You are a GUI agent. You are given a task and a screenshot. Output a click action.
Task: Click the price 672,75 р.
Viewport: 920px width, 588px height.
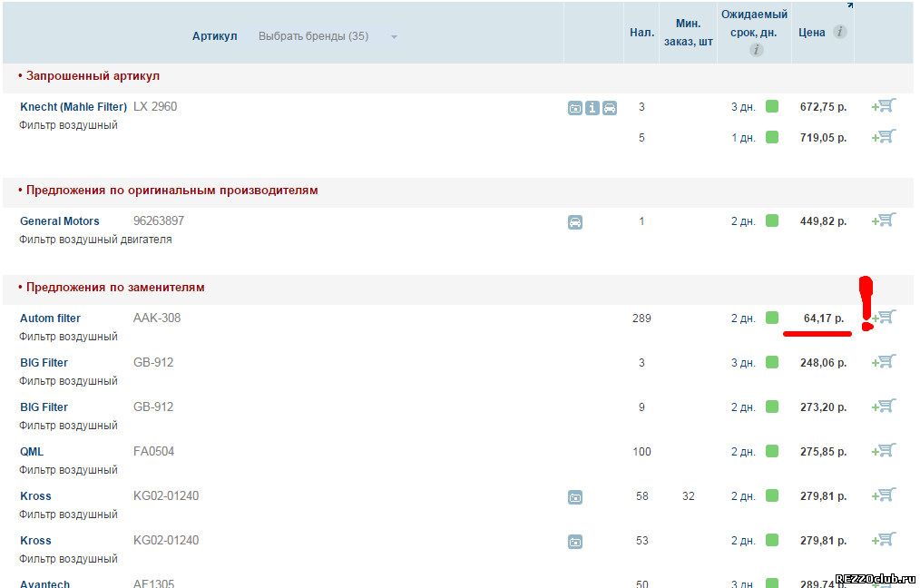tap(823, 107)
